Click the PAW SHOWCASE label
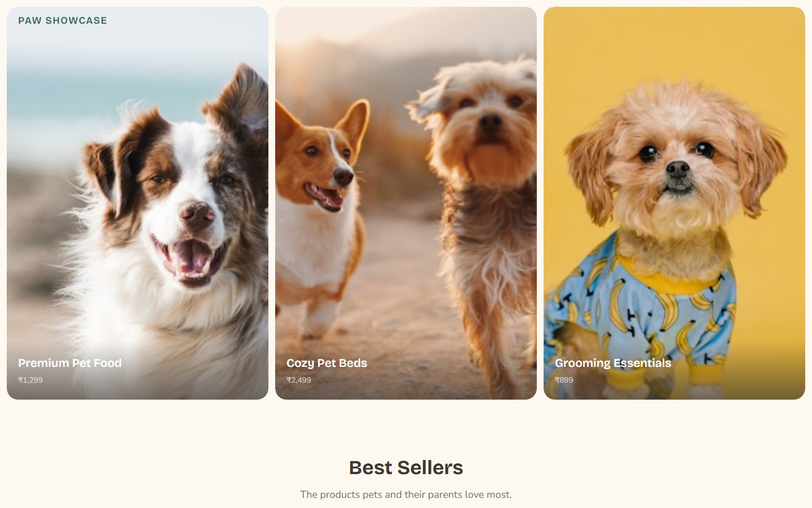Viewport: 812px width, 508px height. click(x=63, y=20)
